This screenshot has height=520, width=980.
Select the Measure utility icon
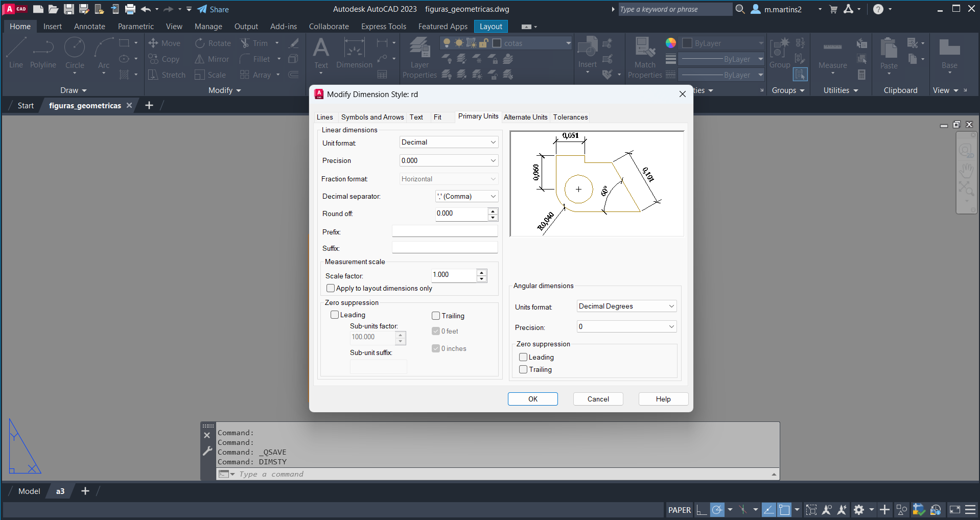click(832, 48)
